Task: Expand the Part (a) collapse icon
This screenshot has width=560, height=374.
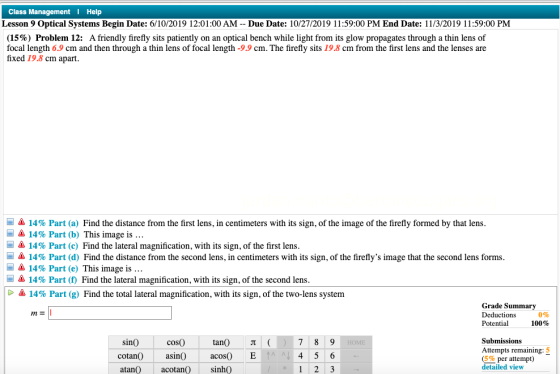Action: pos(10,222)
